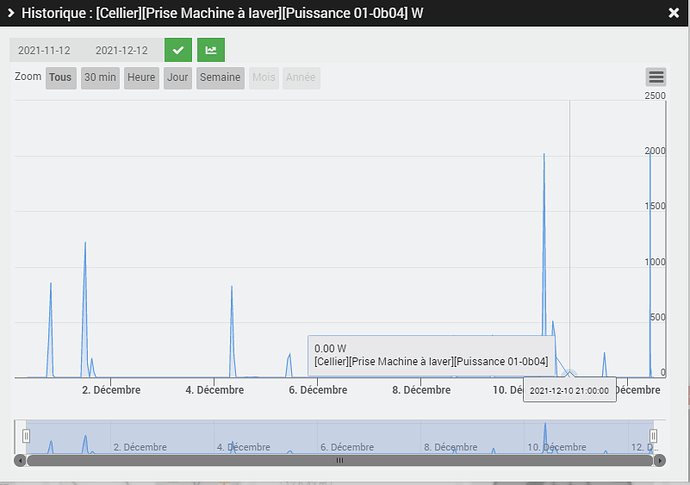Click the navigator right range handle
Viewport: 690px width, 485px height.
coord(653,436)
